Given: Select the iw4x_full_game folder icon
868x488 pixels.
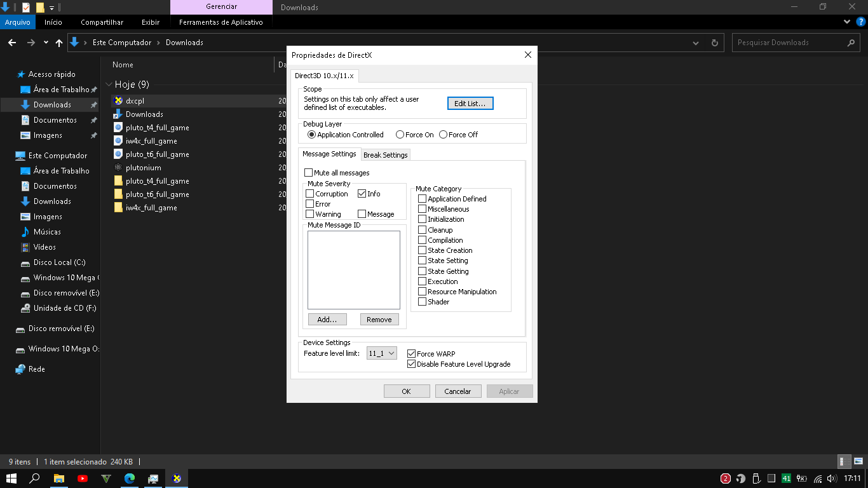Looking at the screenshot, I should (x=118, y=207).
